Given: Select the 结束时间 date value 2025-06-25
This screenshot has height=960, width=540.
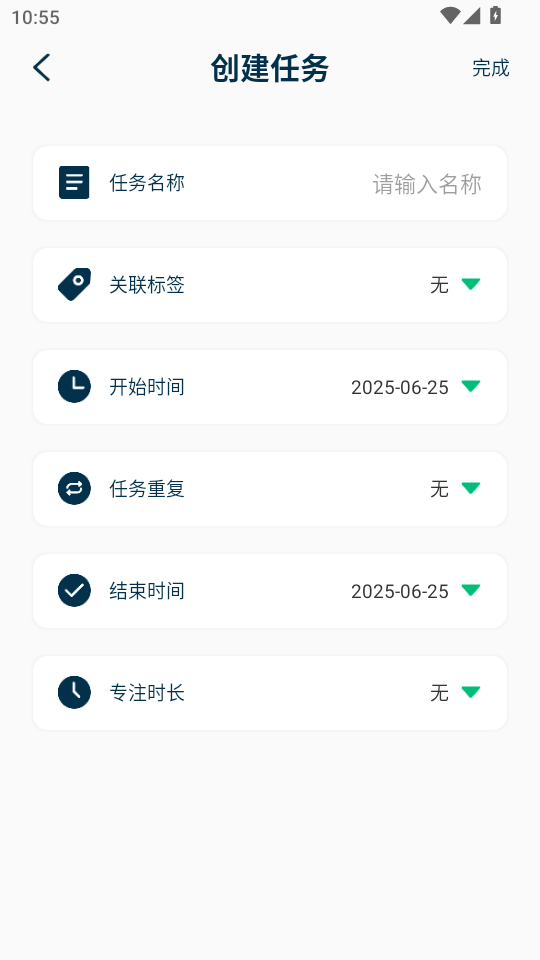Looking at the screenshot, I should coord(400,591).
